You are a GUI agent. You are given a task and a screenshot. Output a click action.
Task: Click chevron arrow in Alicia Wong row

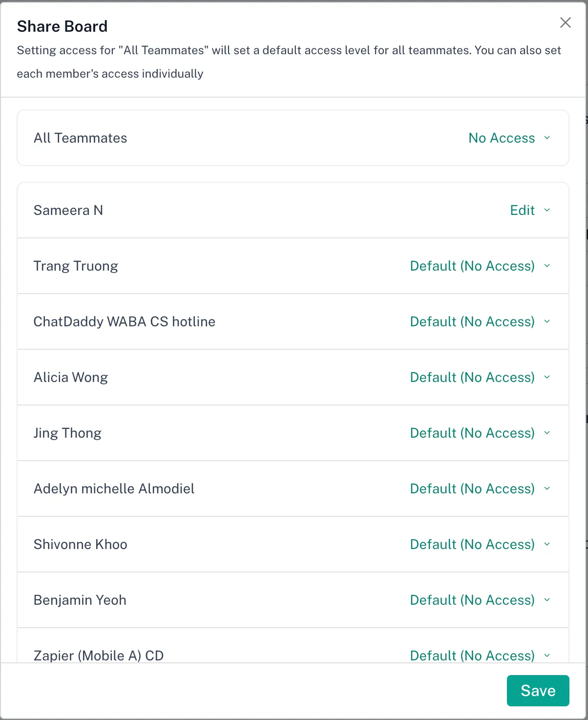547,378
